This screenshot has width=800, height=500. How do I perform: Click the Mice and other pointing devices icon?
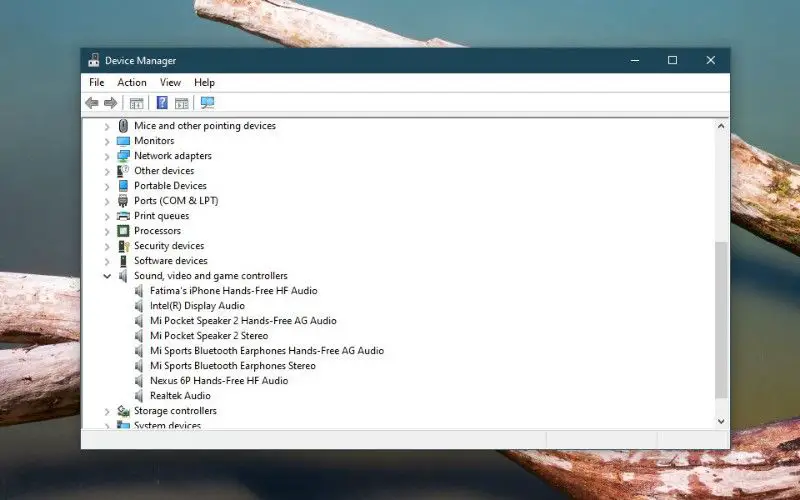tap(123, 126)
